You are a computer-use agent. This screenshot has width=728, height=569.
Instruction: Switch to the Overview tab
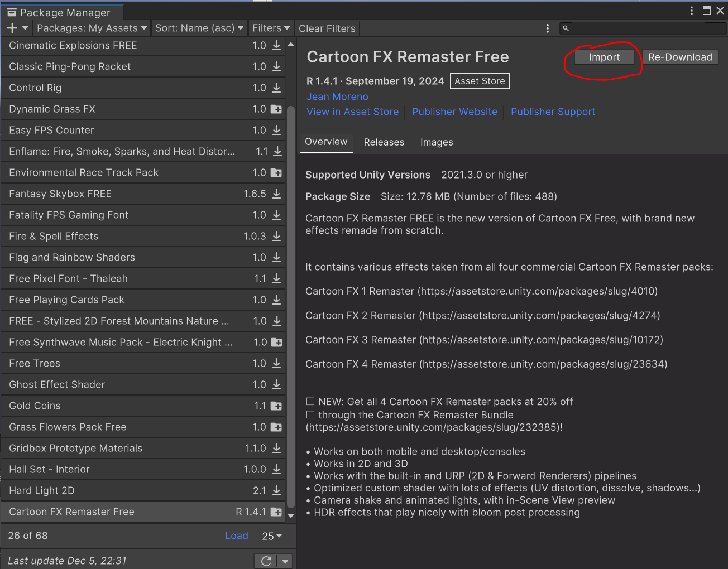click(x=326, y=142)
